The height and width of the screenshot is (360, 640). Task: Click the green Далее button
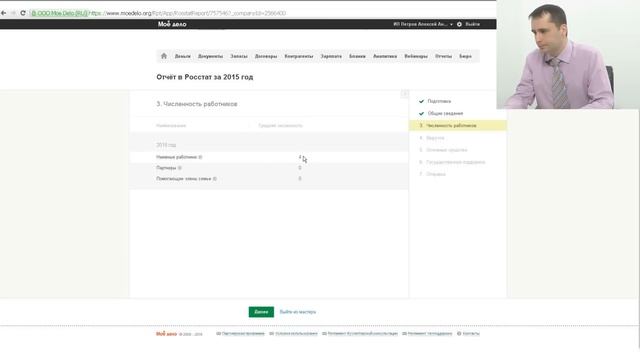point(261,312)
